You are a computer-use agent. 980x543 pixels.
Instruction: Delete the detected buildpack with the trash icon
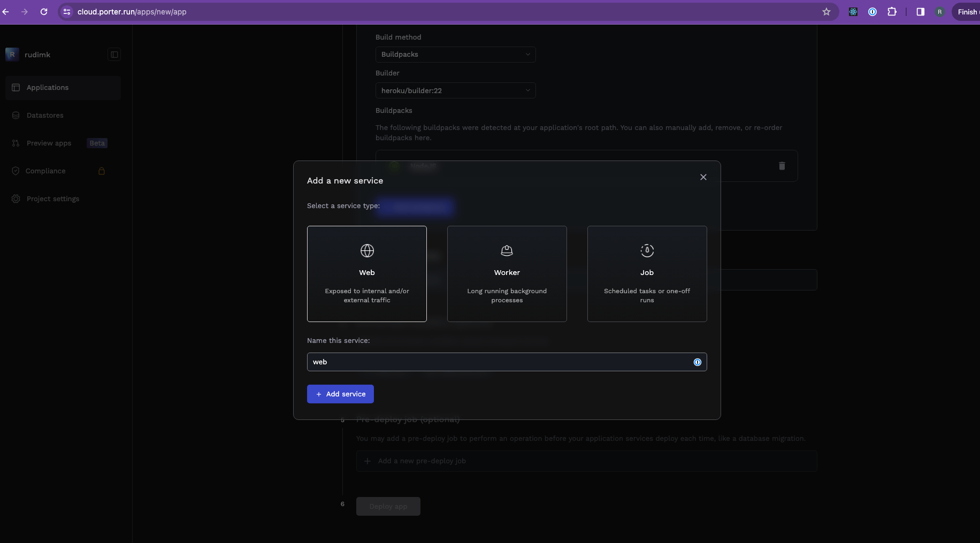(x=782, y=166)
